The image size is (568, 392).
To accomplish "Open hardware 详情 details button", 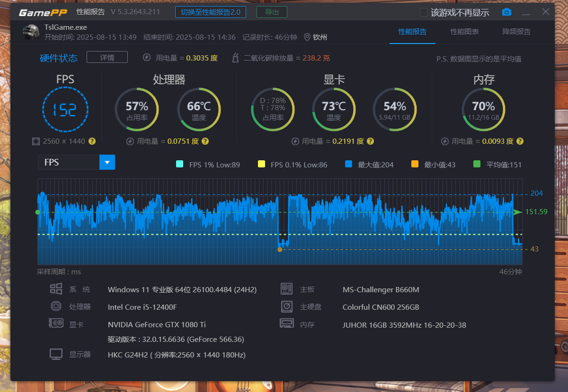I will (107, 57).
